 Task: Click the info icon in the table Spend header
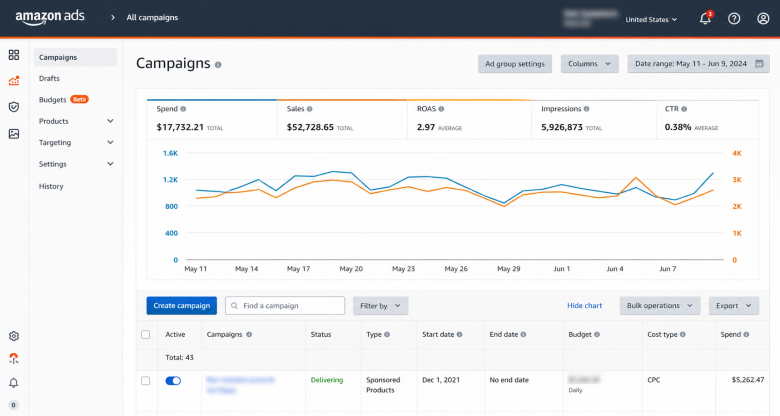(746, 334)
